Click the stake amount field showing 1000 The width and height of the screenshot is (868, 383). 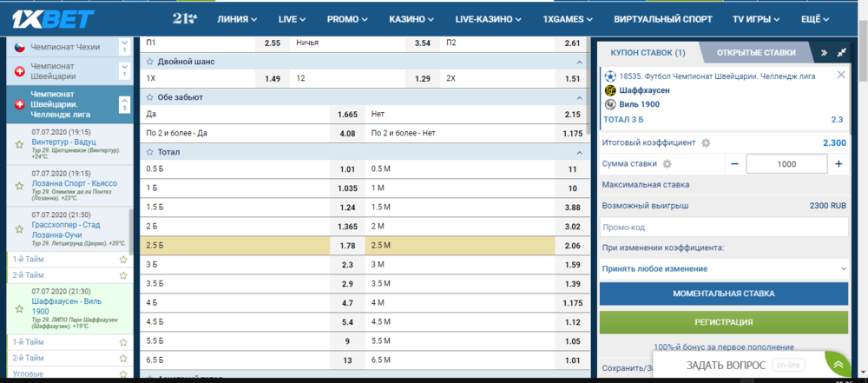coord(786,163)
